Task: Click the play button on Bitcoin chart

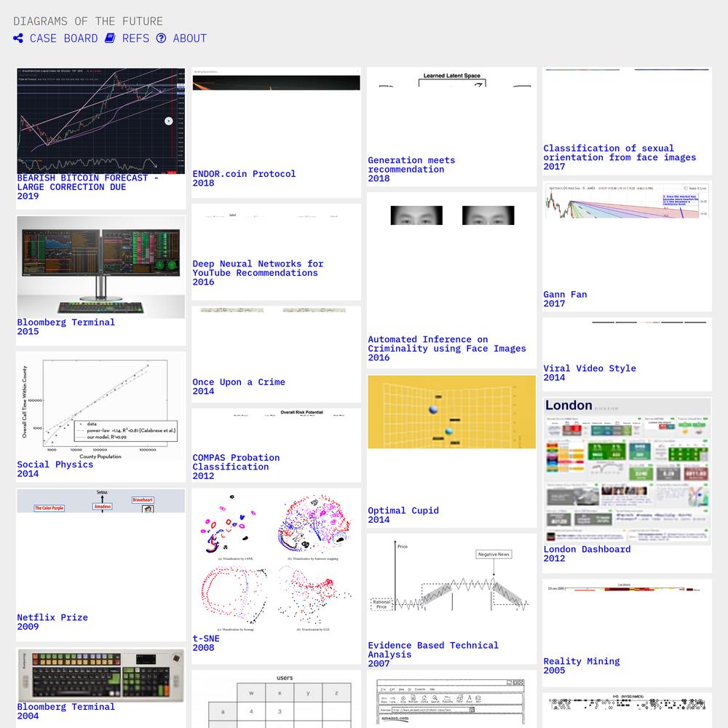Action: pos(169,121)
